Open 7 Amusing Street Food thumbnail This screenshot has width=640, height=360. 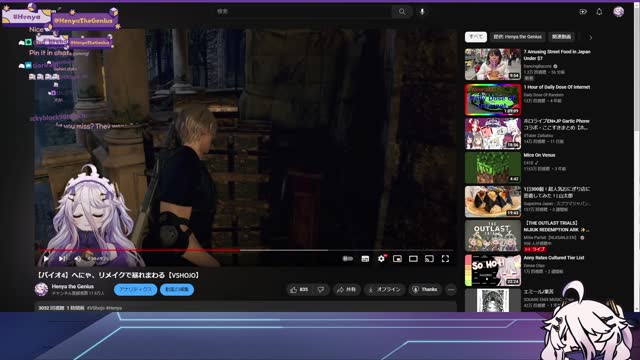[493, 64]
